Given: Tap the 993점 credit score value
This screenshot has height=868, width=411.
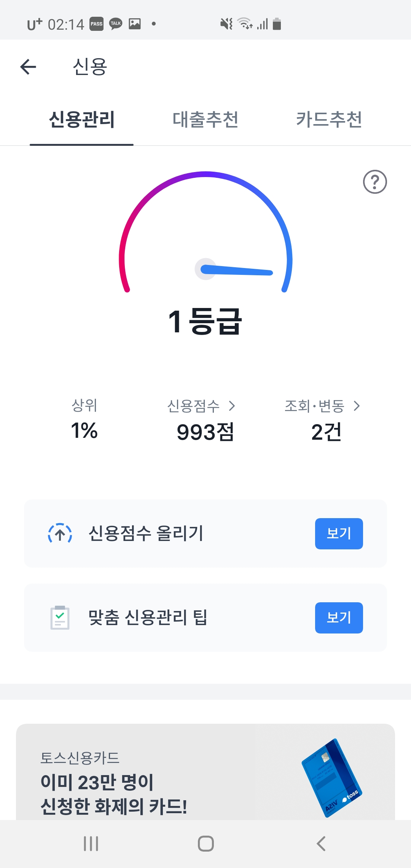Looking at the screenshot, I should tap(205, 432).
